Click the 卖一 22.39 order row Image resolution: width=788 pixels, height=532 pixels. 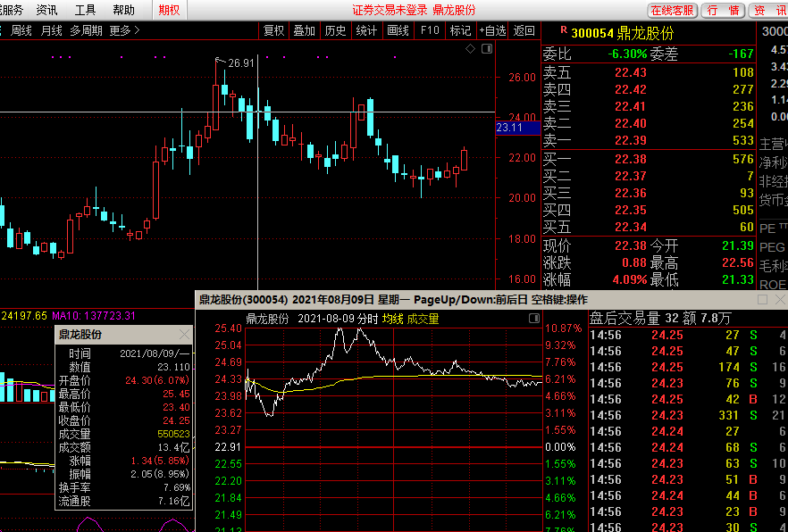pyautogui.click(x=648, y=140)
